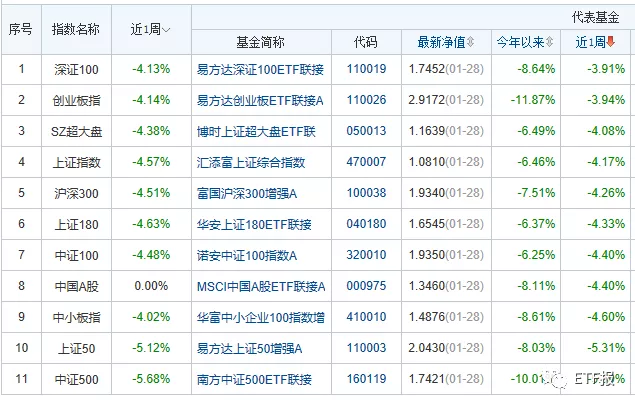This screenshot has height=407, width=635.
Task: Click the 代表基金 group header
Action: pyautogui.click(x=595, y=17)
